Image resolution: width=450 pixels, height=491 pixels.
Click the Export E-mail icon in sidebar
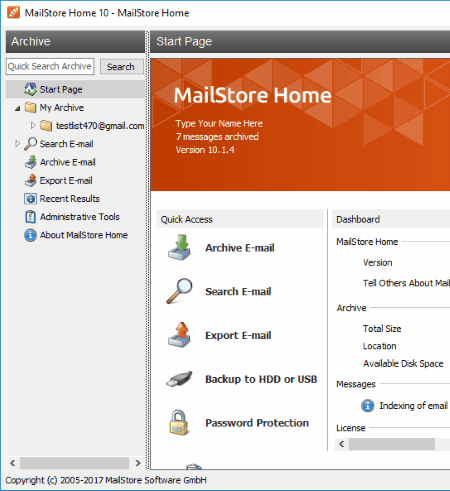[x=30, y=180]
